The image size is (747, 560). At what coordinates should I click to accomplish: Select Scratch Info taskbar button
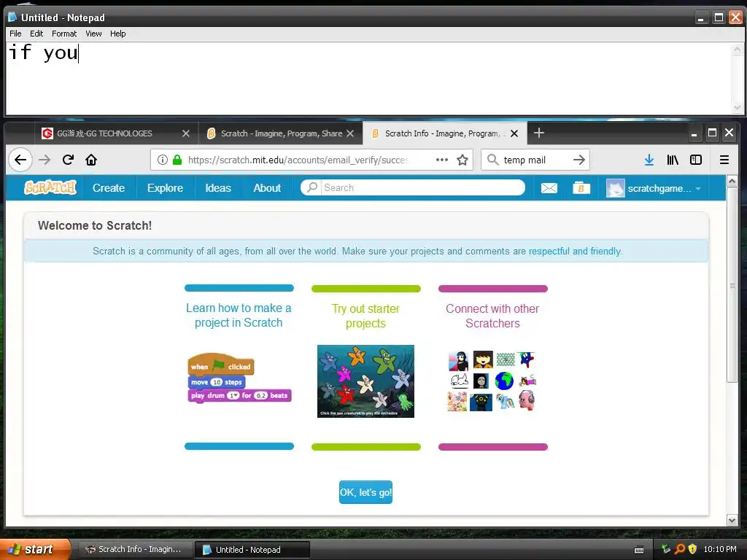pyautogui.click(x=134, y=550)
